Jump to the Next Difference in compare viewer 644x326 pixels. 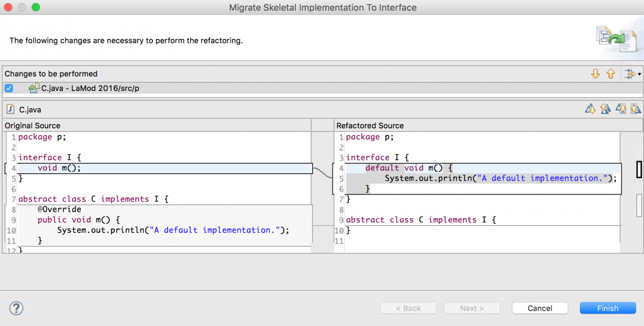click(x=590, y=109)
